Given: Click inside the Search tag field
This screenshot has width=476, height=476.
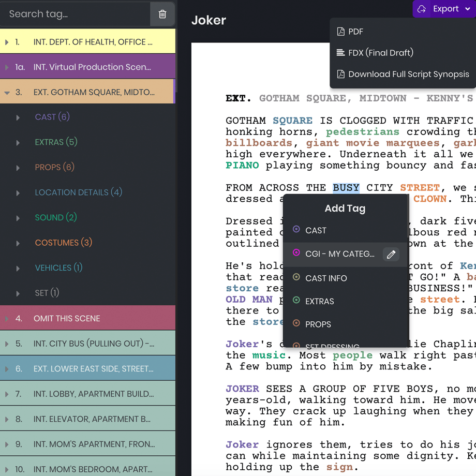Looking at the screenshot, I should 76,14.
